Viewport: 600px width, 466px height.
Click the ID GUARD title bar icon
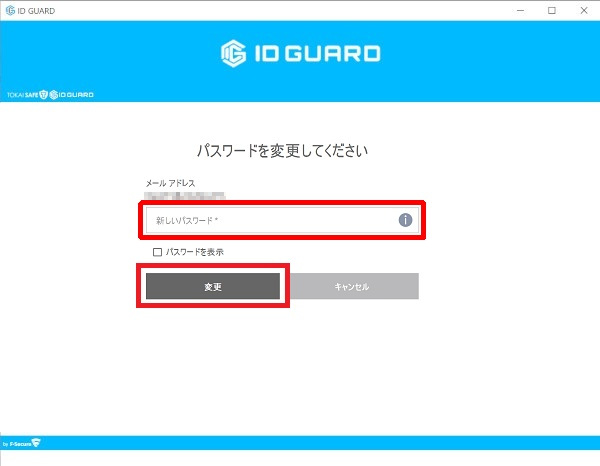pyautogui.click(x=10, y=11)
